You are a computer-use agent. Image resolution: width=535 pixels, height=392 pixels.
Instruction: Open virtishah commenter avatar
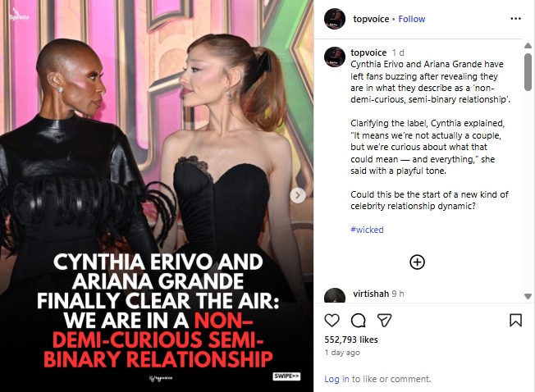335,296
